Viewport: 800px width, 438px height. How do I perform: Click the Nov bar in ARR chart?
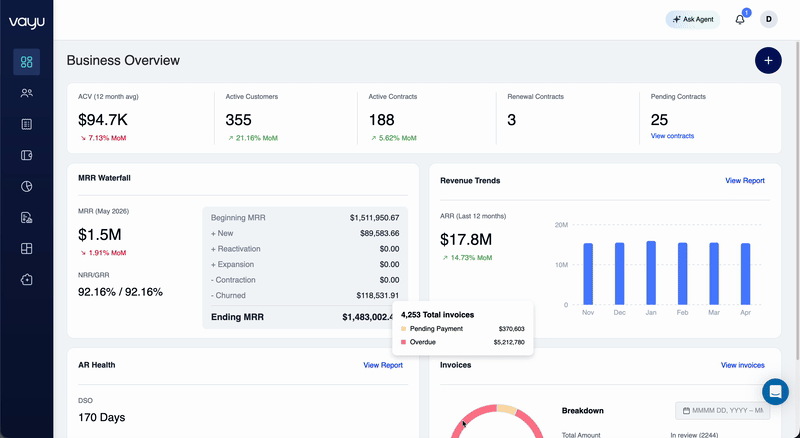click(588, 274)
